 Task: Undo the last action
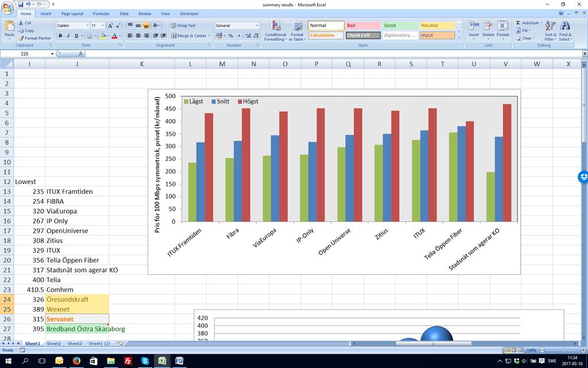click(x=28, y=5)
